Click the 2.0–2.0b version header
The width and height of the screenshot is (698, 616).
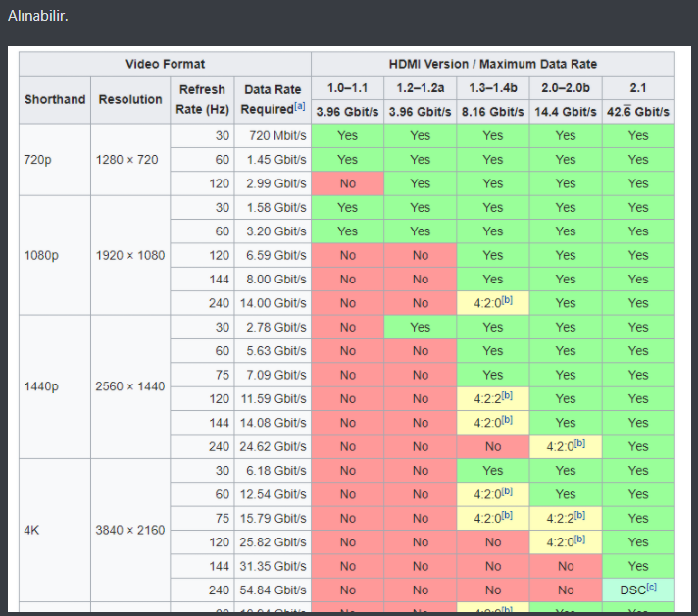(x=566, y=87)
